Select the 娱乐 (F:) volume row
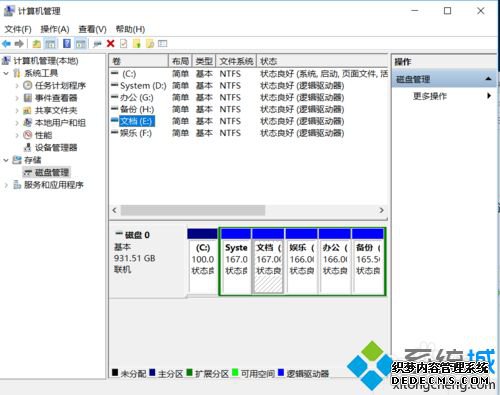Viewport: 500px width, 395px height. pyautogui.click(x=249, y=133)
